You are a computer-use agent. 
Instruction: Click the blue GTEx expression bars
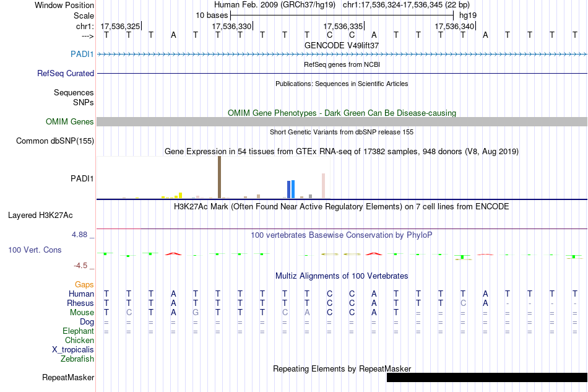[291, 189]
